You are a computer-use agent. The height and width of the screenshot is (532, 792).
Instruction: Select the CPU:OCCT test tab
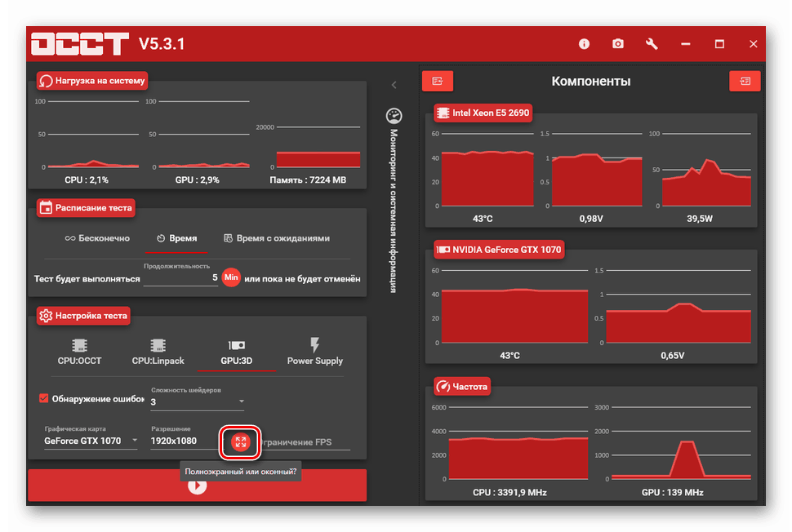click(x=79, y=352)
